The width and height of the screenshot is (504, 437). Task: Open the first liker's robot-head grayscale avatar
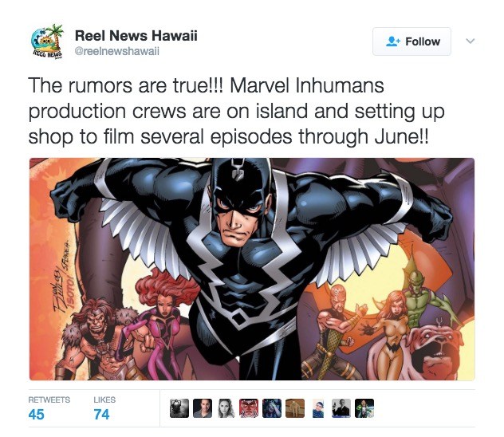[179, 408]
